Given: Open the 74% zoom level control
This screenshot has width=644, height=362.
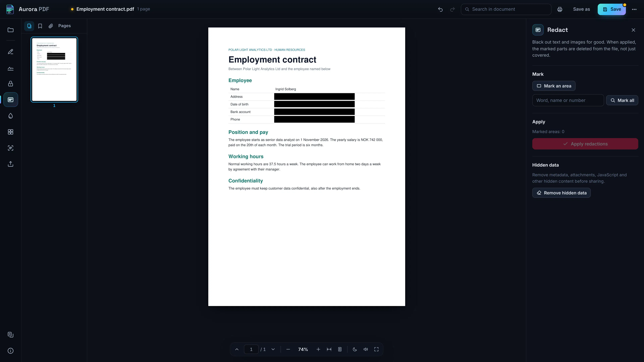Looking at the screenshot, I should coord(303,349).
